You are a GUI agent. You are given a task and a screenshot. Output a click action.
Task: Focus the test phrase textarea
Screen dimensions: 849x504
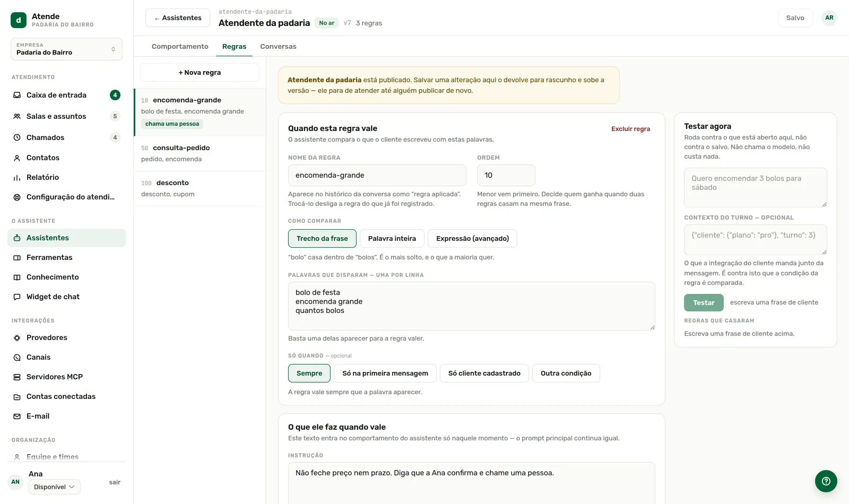tap(756, 187)
